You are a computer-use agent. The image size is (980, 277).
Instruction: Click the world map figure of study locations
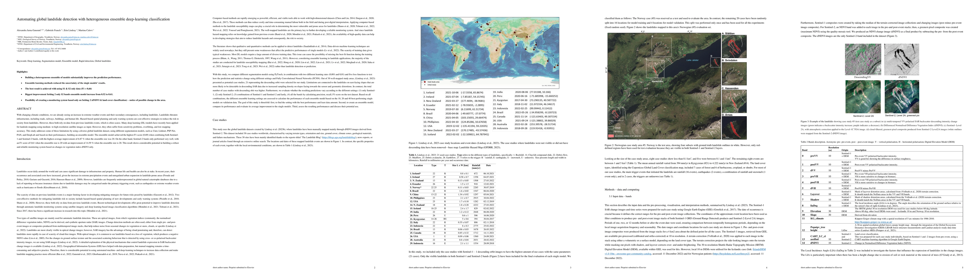pyautogui.click(x=490, y=52)
